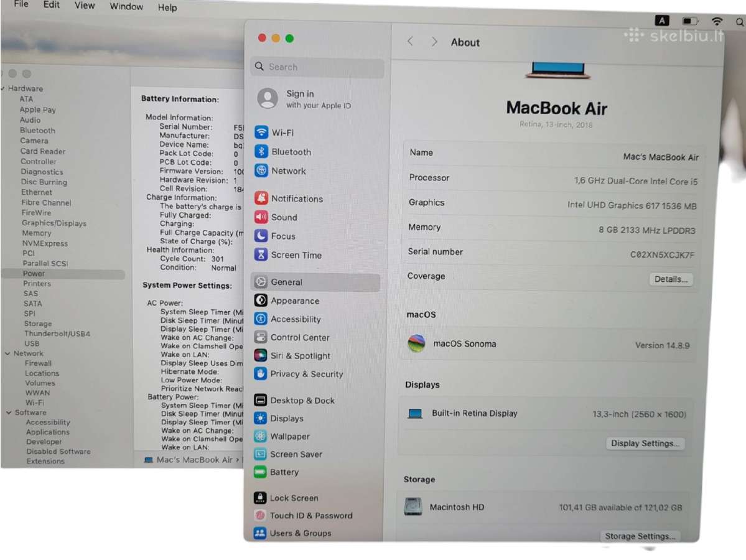This screenshot has height=560, width=746.
Task: Open the Help menu
Action: click(167, 7)
